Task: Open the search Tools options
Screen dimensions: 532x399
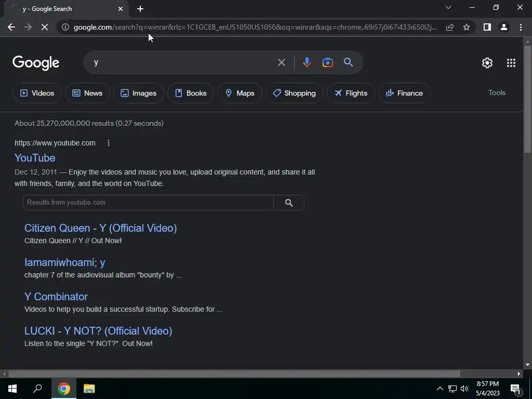Action: tap(497, 92)
